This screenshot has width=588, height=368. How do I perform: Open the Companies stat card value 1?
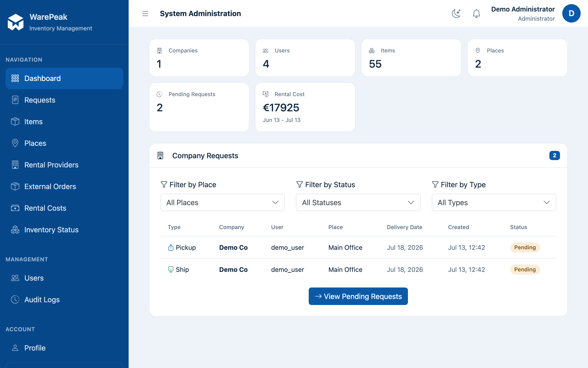pyautogui.click(x=159, y=64)
